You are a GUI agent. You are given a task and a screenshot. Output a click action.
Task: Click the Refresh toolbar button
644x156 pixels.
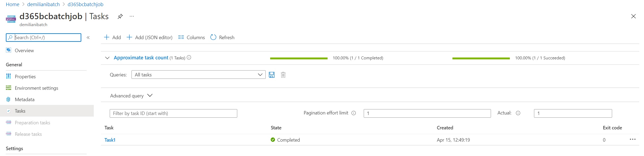(x=222, y=38)
